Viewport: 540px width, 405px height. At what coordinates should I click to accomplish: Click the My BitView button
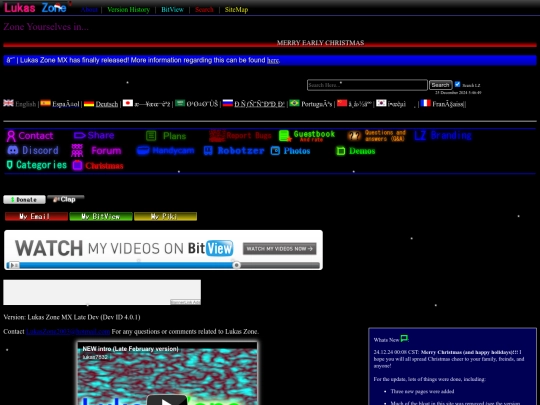click(101, 216)
